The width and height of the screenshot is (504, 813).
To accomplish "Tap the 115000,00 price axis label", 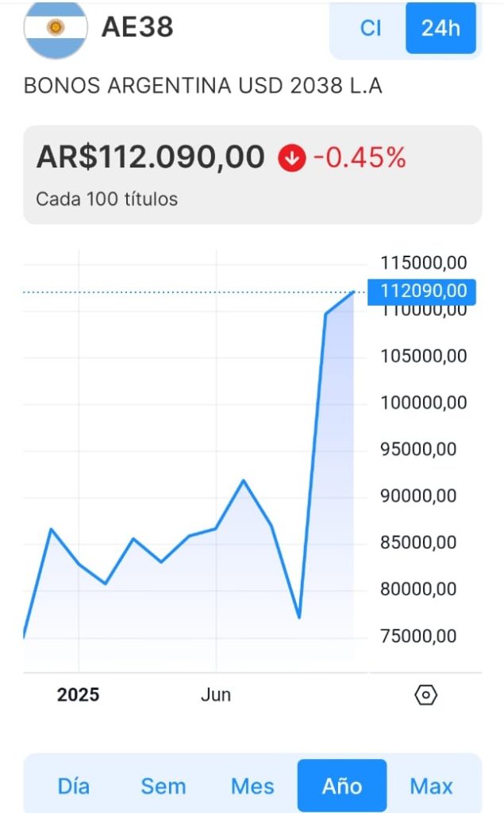I will tap(424, 263).
